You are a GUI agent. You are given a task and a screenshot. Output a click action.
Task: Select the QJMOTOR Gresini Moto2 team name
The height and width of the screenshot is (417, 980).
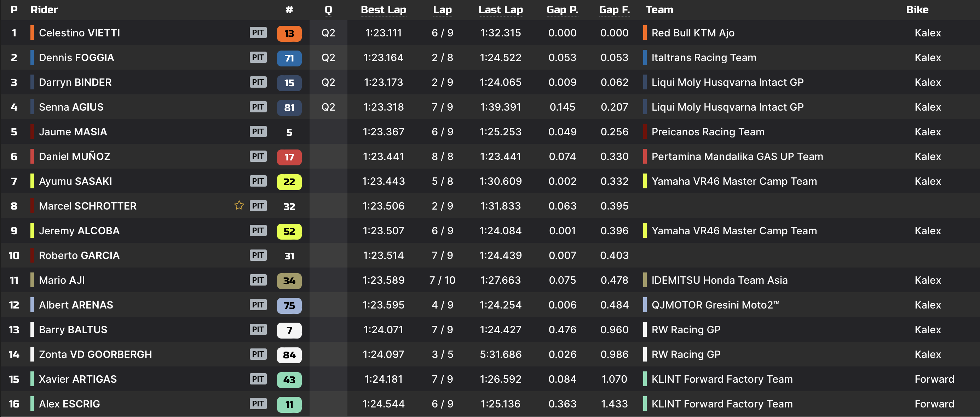click(x=715, y=305)
